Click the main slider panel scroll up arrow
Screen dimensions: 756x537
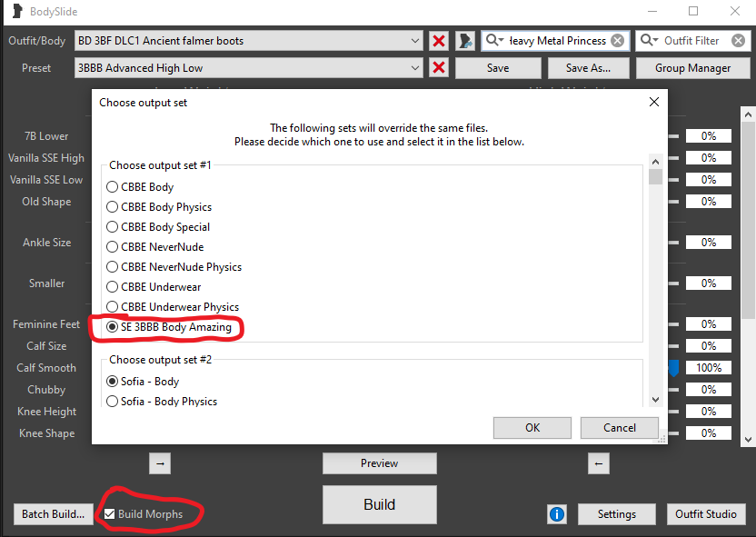click(748, 114)
